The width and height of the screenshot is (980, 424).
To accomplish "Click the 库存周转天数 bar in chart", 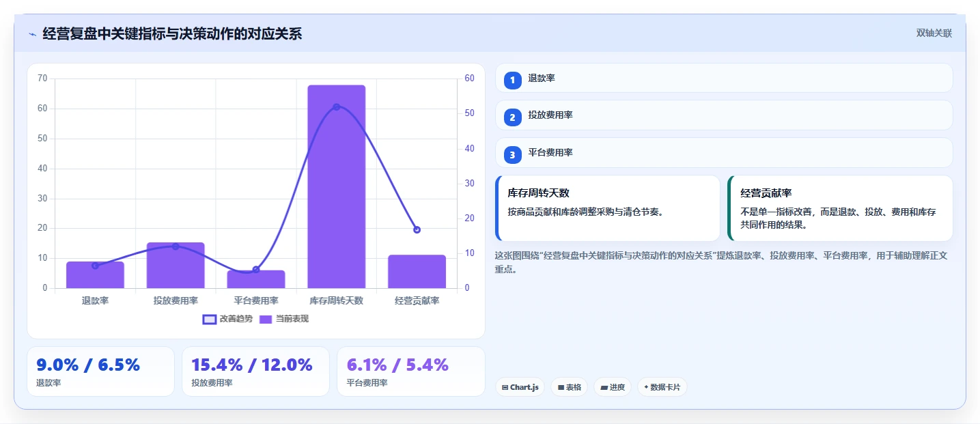I will [x=336, y=186].
